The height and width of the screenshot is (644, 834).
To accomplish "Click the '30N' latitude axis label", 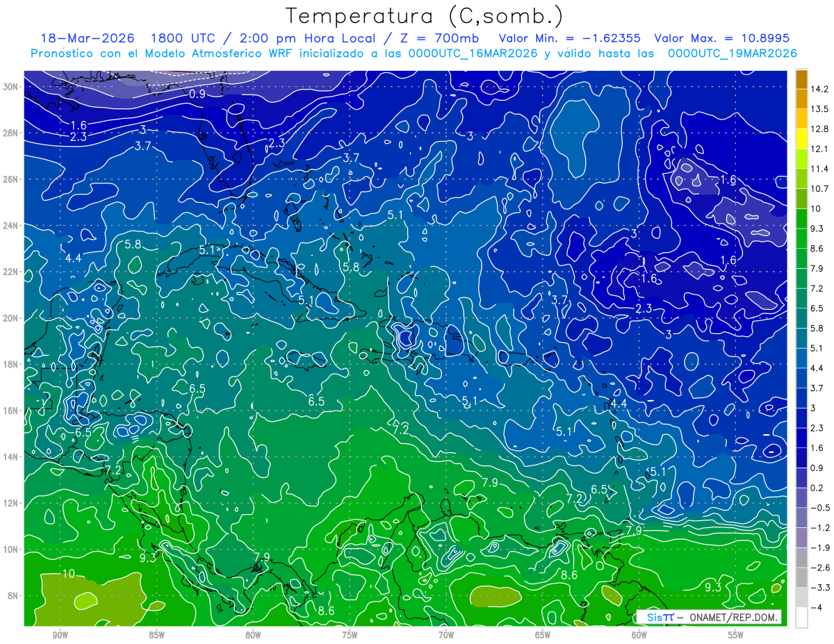I will click(x=10, y=87).
